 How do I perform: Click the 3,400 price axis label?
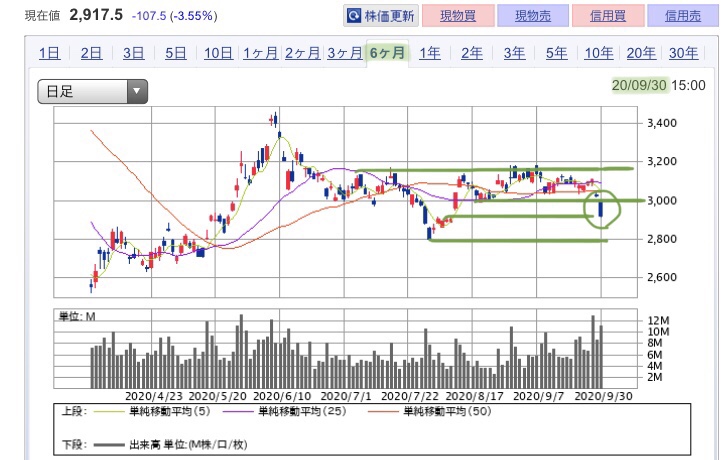(x=662, y=123)
